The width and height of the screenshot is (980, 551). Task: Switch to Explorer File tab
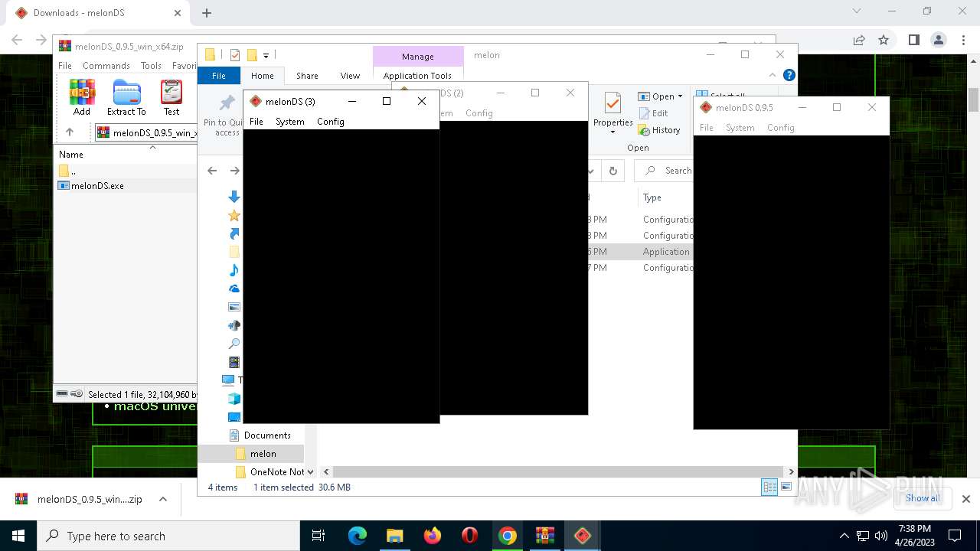[x=219, y=76]
